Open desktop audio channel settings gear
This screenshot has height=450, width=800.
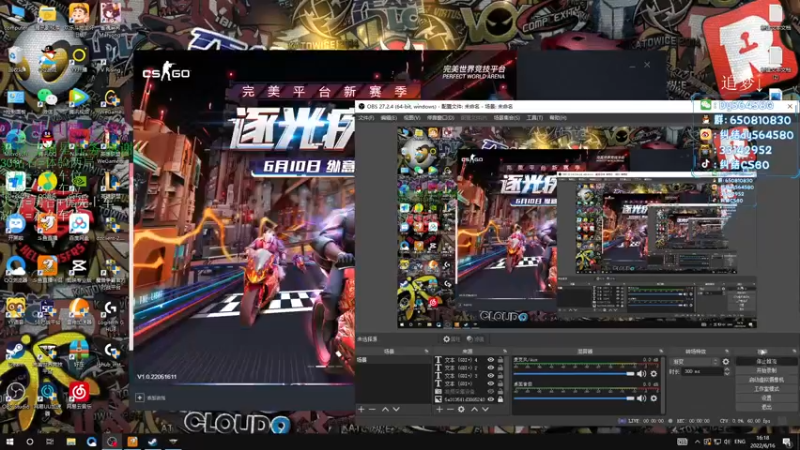654,398
